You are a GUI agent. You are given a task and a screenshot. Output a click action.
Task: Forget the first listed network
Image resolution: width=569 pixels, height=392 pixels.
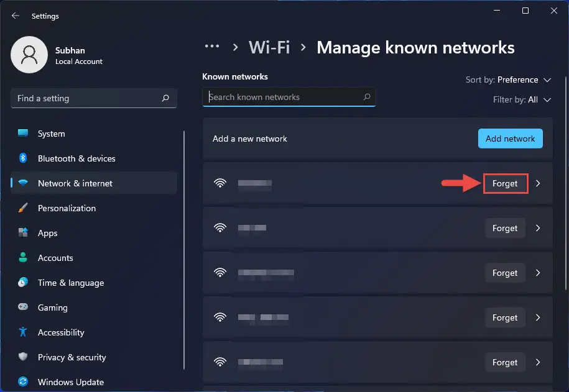[505, 183]
